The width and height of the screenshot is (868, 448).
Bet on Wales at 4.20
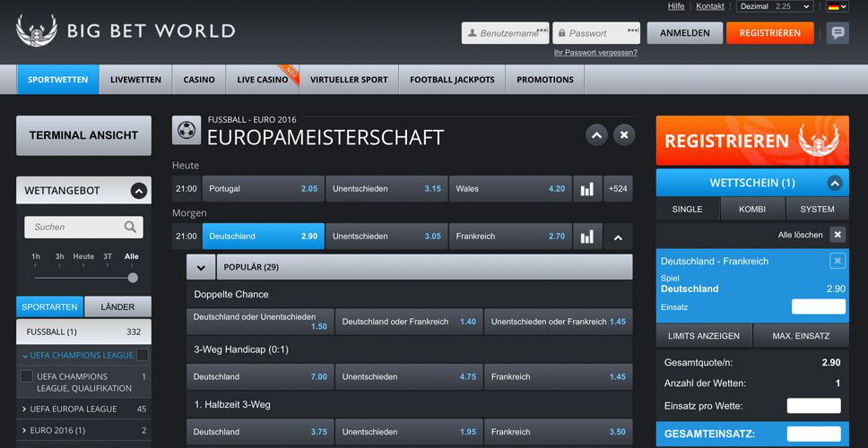click(x=510, y=188)
